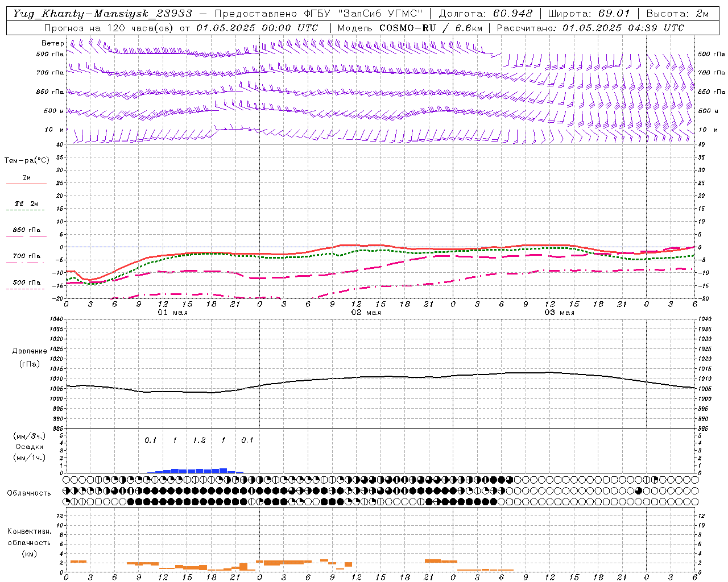Click the 1.2 precipitation amount value
The image size is (728, 582).
(x=199, y=440)
